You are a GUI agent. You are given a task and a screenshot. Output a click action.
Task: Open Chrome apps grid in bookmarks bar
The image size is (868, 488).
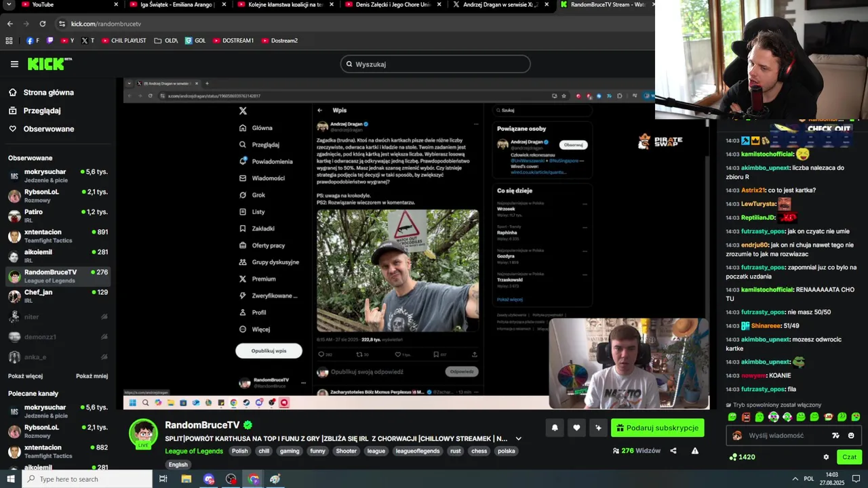9,41
